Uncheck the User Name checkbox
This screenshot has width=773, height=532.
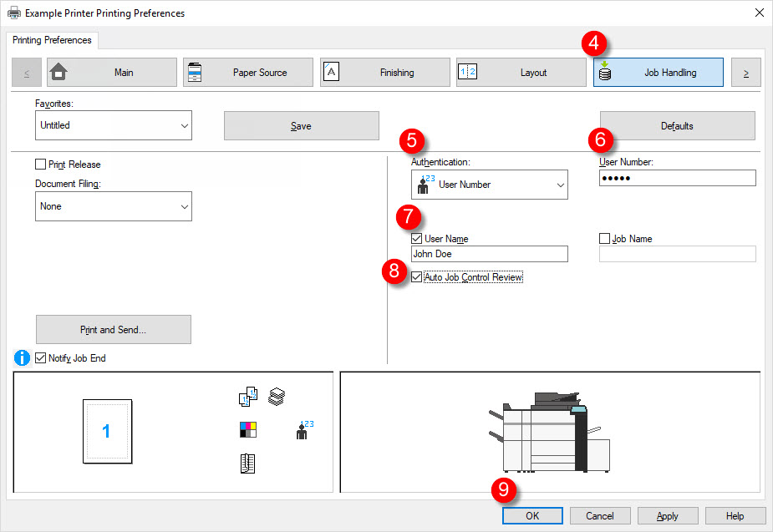tap(416, 239)
